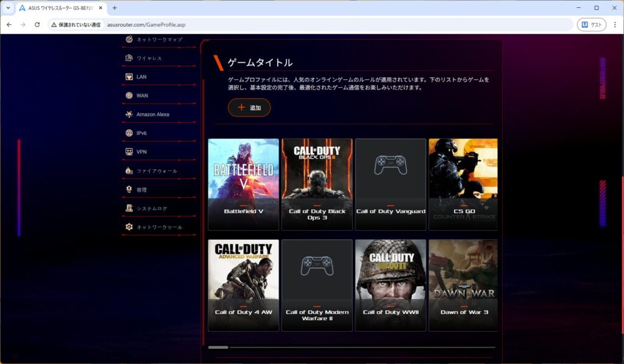The image size is (624, 364).
Task: Click the IPv6 sidebar icon
Action: point(129,133)
